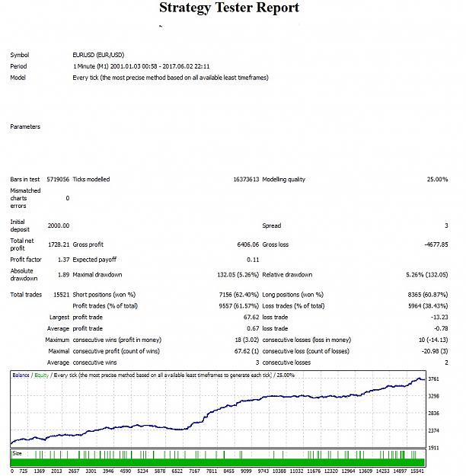This screenshot has height=476, width=466.
Task: Click Total trades value 15521
Action: [62, 295]
